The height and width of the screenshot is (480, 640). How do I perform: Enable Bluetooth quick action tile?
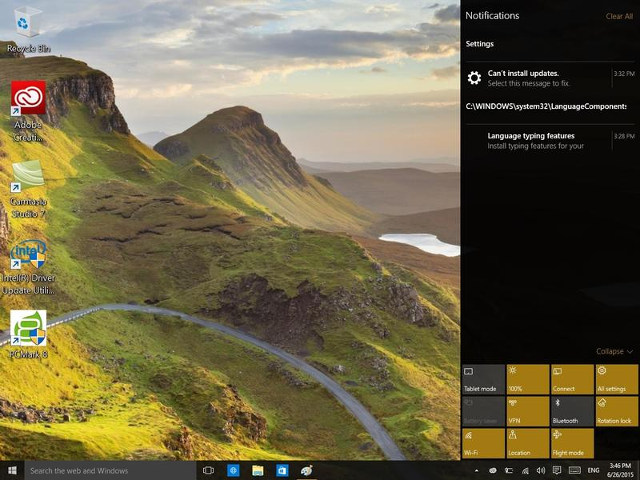(x=572, y=411)
